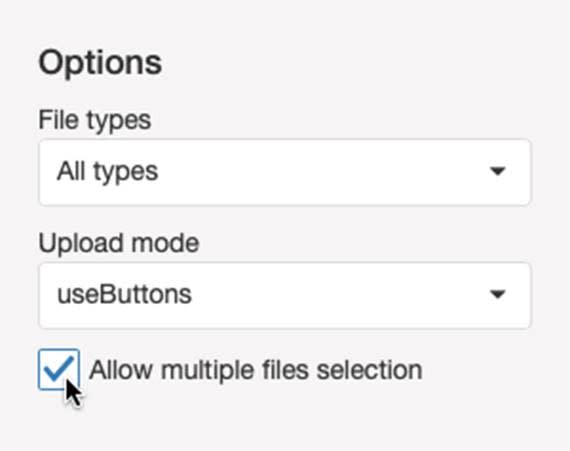The image size is (570, 451).
Task: Click the 'File types' field label
Action: pyautogui.click(x=95, y=121)
